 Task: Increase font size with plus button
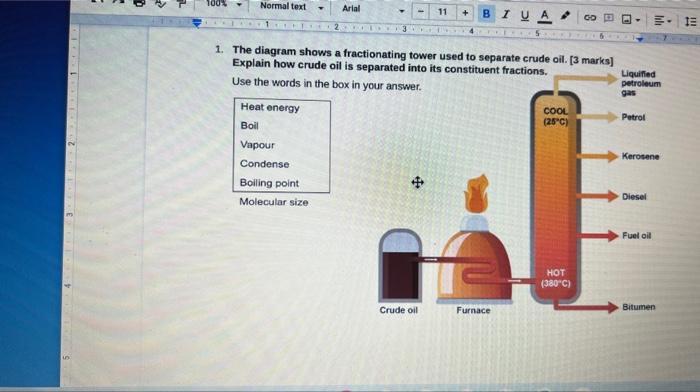click(465, 13)
